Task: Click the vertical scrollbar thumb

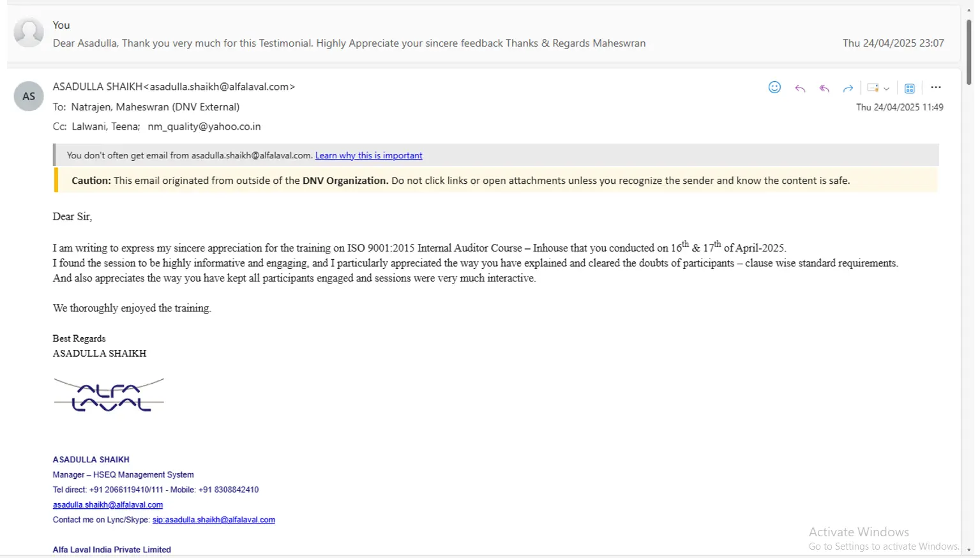Action: 969,51
